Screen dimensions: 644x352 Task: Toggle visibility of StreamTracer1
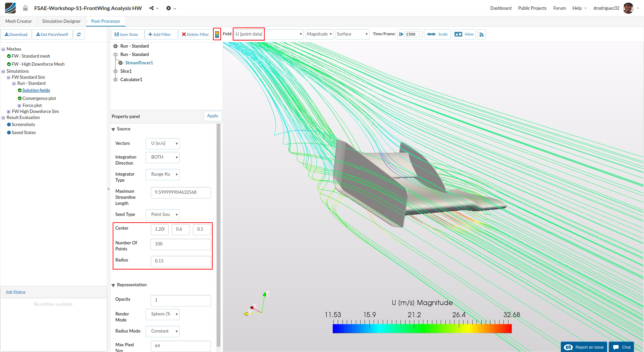click(120, 63)
